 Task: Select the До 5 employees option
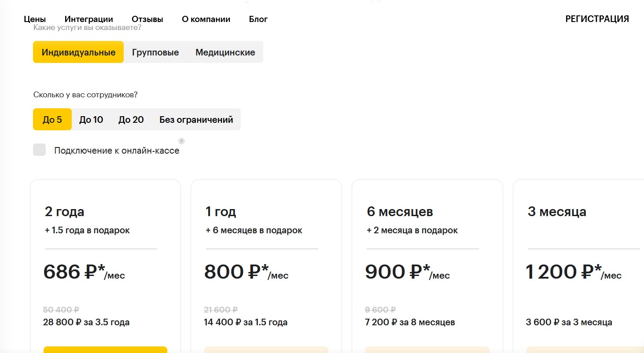pyautogui.click(x=52, y=120)
